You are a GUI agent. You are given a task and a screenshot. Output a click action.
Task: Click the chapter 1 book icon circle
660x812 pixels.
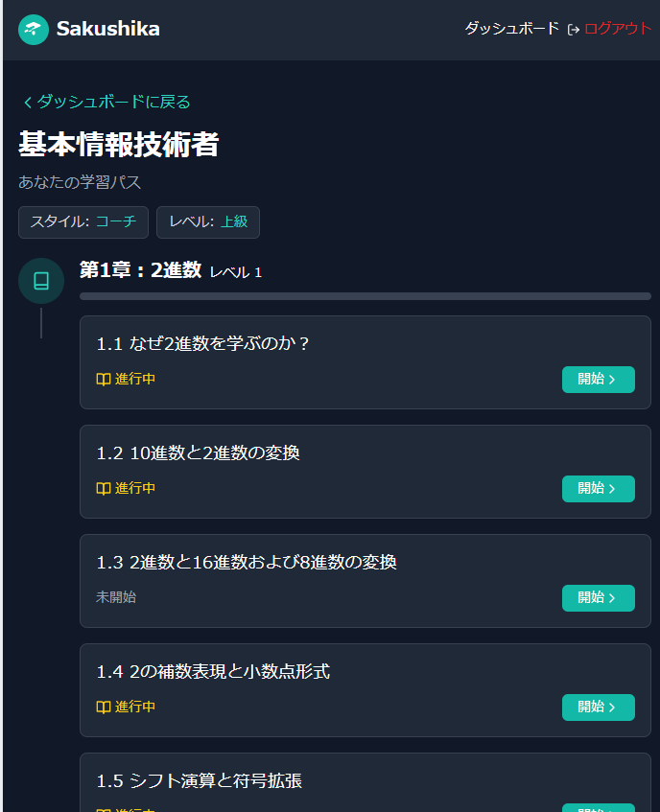point(41,281)
